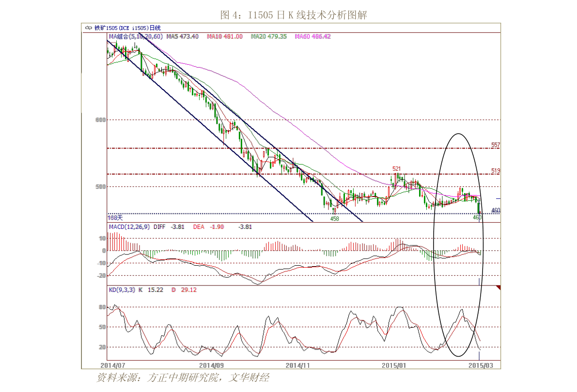Click the MA10 481.00 legend value
The image size is (577, 392).
[224, 36]
